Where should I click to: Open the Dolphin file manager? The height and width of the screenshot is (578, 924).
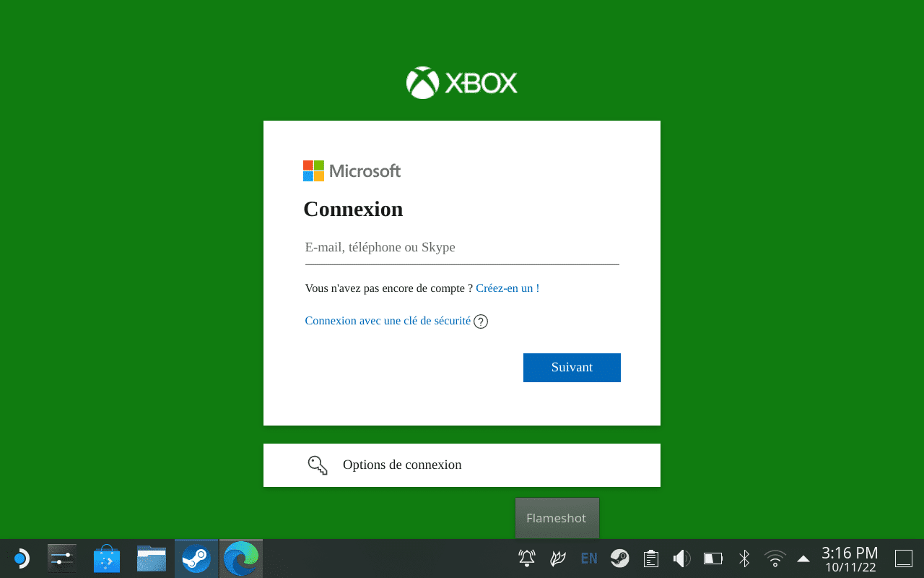pyautogui.click(x=152, y=558)
